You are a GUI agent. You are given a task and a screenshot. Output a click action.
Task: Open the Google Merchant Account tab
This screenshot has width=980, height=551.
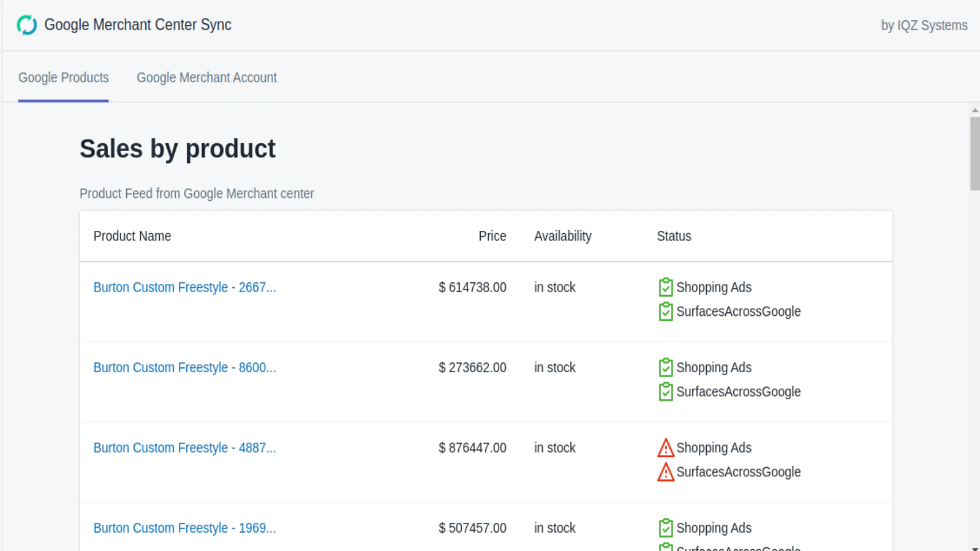[206, 78]
